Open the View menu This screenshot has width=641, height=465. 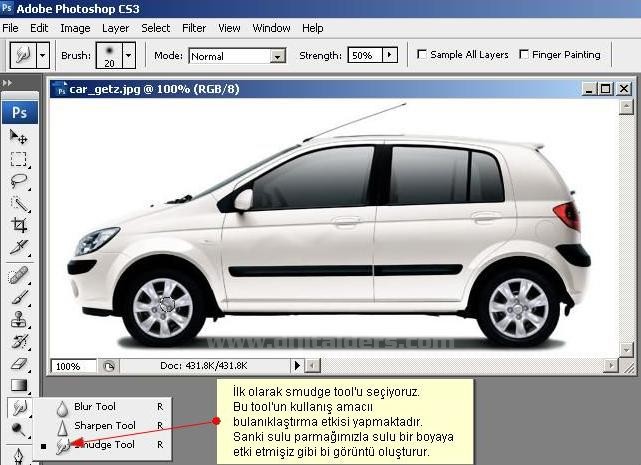229,28
